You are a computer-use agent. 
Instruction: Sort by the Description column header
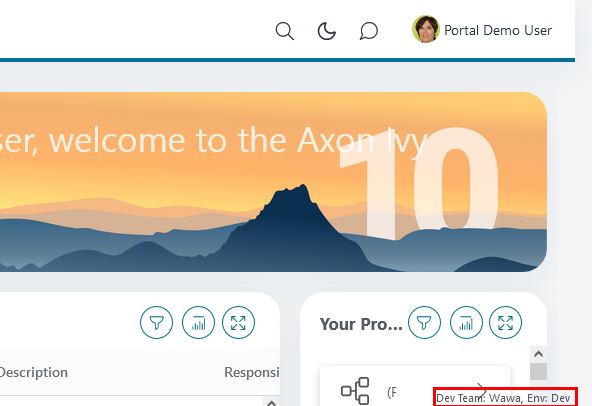click(x=33, y=372)
